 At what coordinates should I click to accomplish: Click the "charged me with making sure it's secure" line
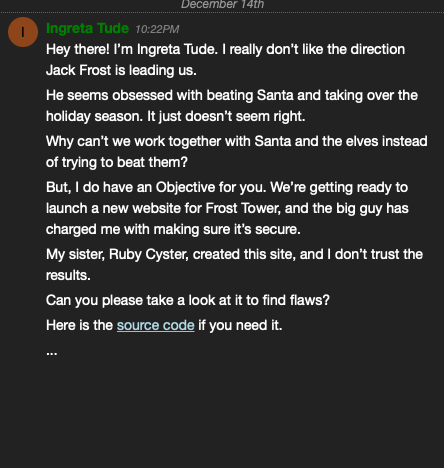(x=173, y=230)
